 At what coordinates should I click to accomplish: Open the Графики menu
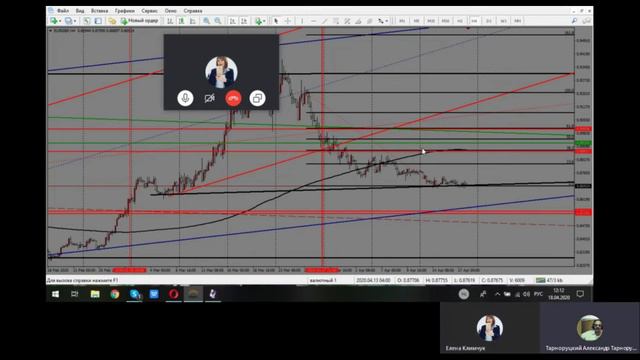(x=124, y=11)
